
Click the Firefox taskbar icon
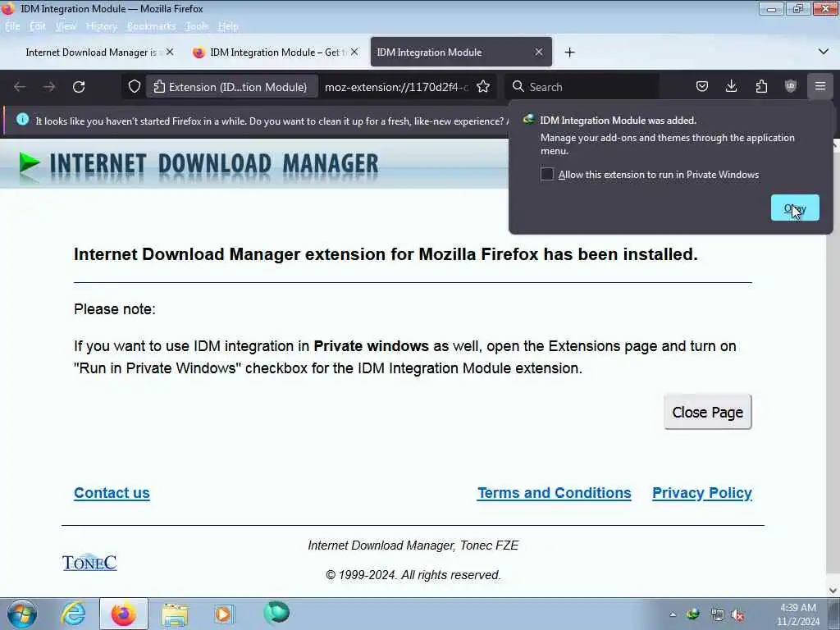pyautogui.click(x=123, y=614)
